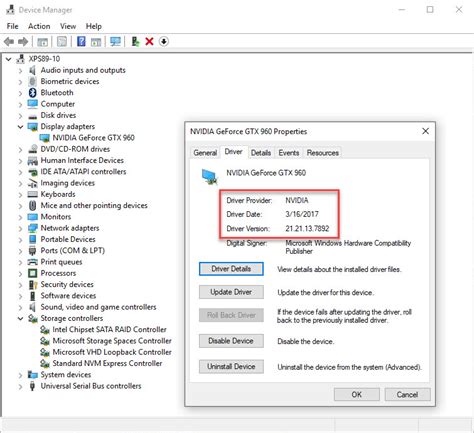Click the download arrow update driver icon
Viewport: 474px width, 433px height.
click(164, 42)
